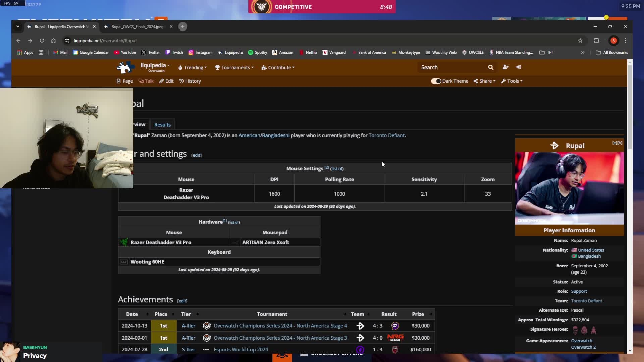Show more bookmarks with the double chevron

[583, 53]
